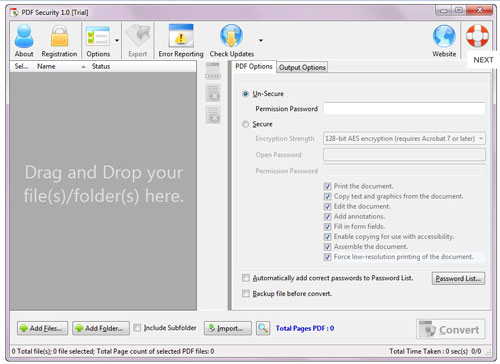Toggle Edit the document checkbox
Screen dimensions: 500x364
coord(327,207)
